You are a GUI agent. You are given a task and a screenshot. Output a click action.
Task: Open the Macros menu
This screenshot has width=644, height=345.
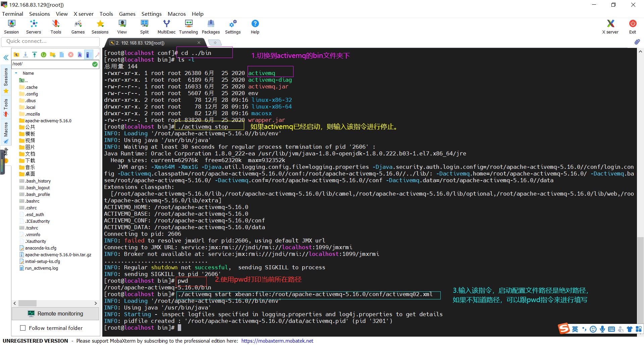(177, 14)
